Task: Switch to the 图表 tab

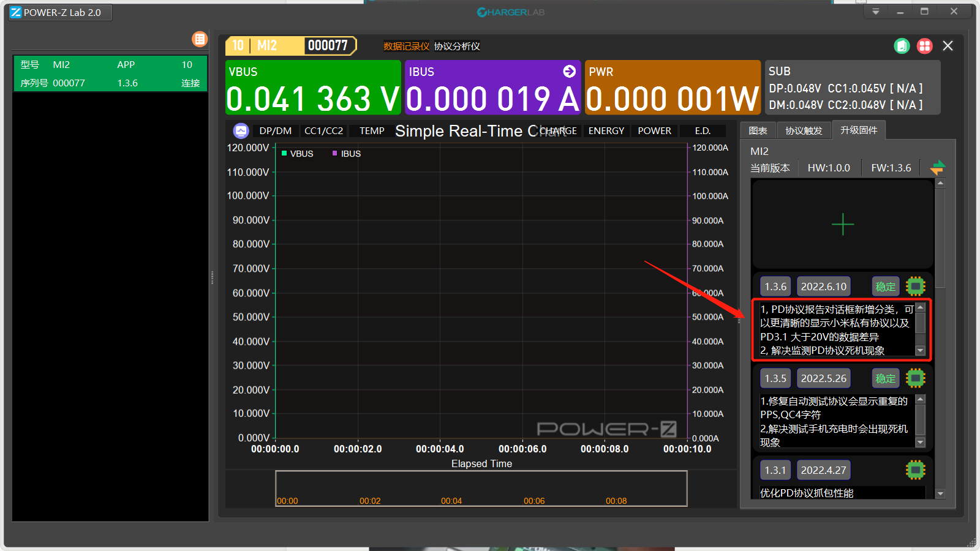Action: (758, 131)
